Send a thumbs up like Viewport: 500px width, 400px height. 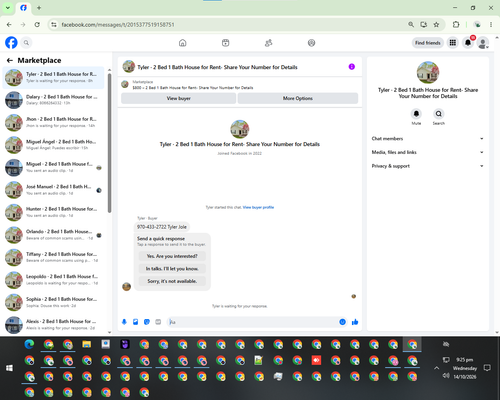355,322
